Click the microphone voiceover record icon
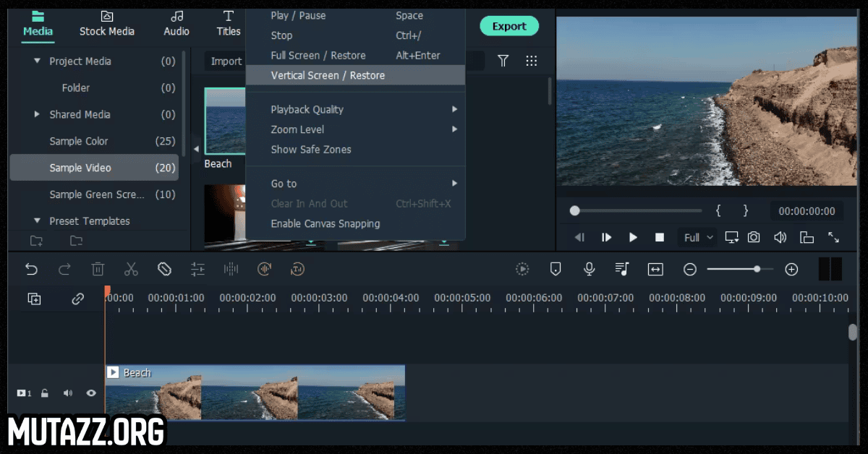868x454 pixels. point(590,270)
